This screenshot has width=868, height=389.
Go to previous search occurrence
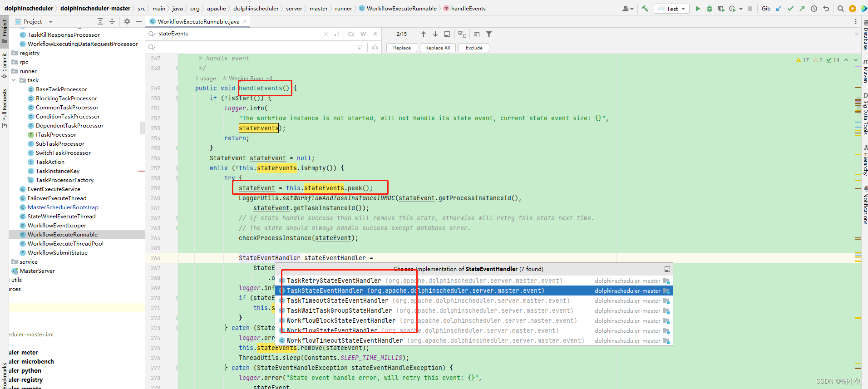coord(424,34)
